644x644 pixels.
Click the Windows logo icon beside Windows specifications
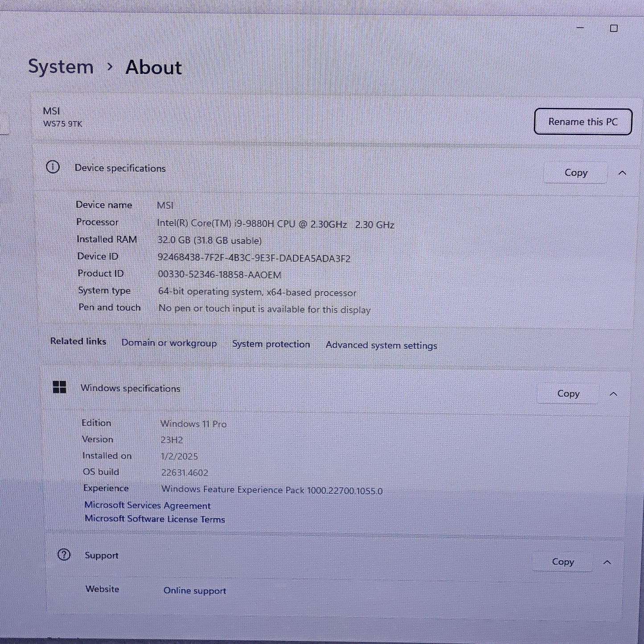59,387
